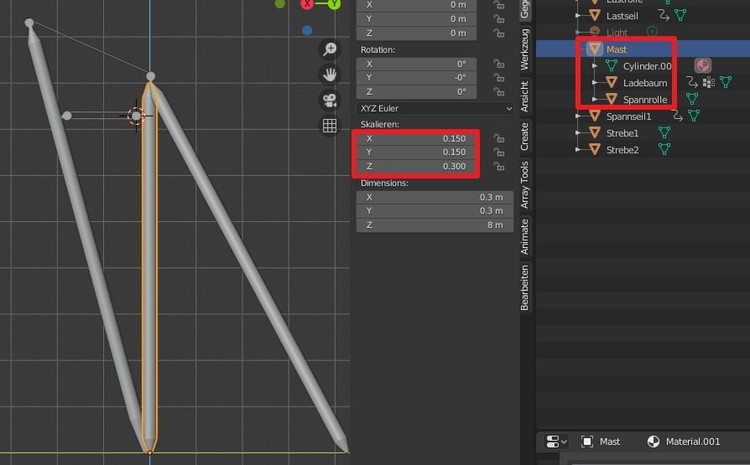
Task: Toggle the lock for Rotation X
Action: pyautogui.click(x=499, y=64)
